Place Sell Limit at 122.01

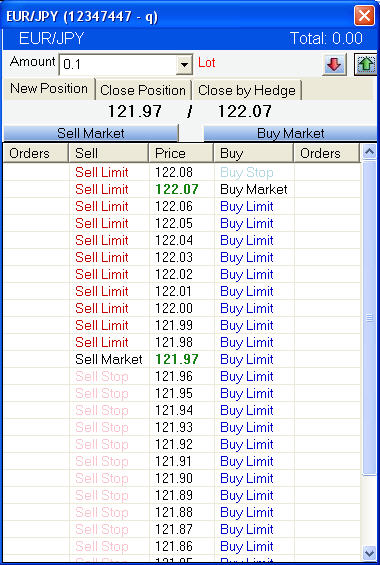coord(102,291)
